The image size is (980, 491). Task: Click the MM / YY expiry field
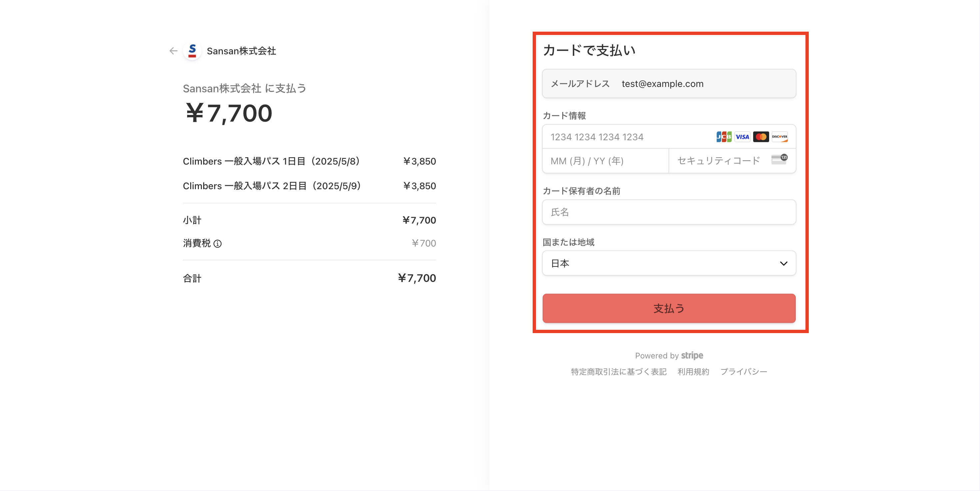tap(605, 161)
